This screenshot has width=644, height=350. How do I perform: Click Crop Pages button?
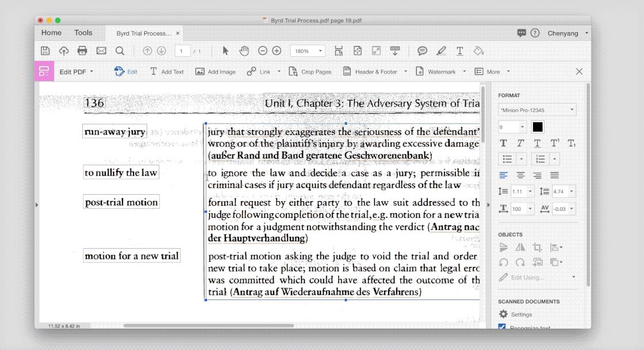(x=310, y=72)
